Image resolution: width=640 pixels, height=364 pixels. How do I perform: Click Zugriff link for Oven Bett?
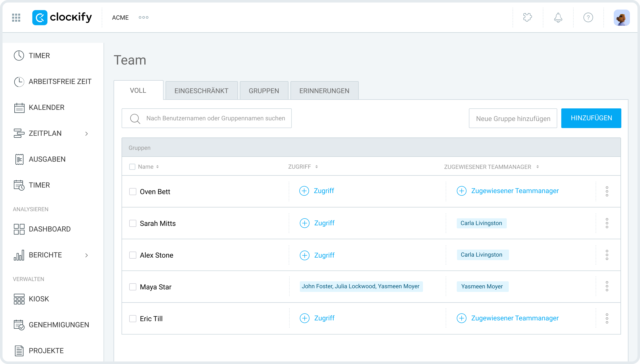pos(324,191)
